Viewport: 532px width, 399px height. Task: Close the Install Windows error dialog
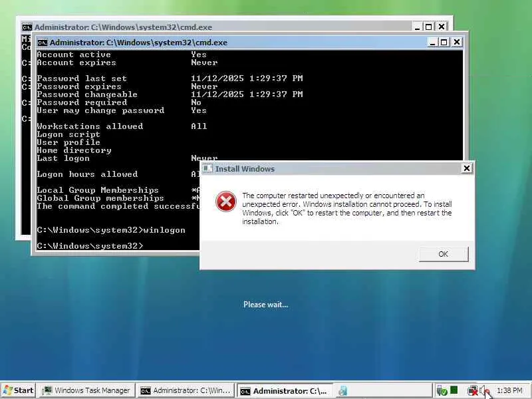(467, 168)
